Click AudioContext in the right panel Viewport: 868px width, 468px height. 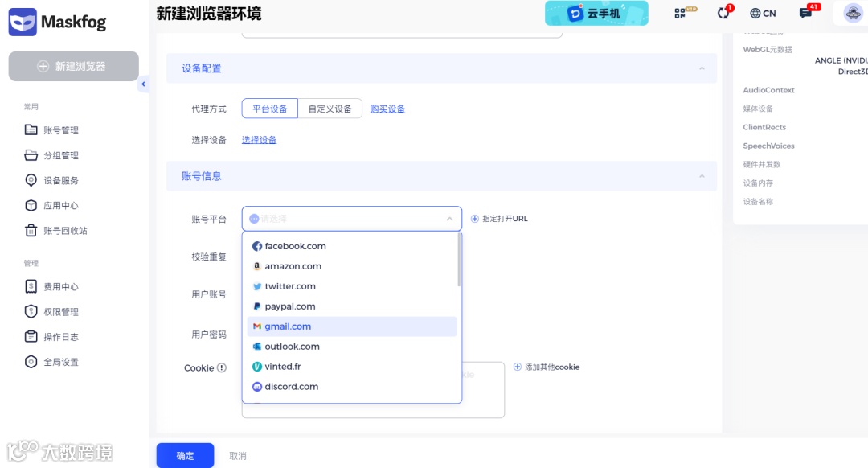[x=768, y=90]
